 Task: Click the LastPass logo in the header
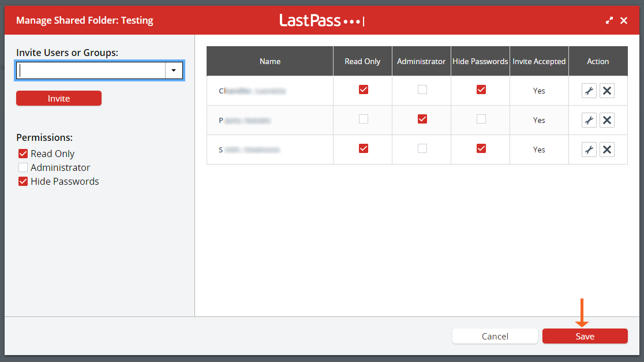tap(321, 20)
